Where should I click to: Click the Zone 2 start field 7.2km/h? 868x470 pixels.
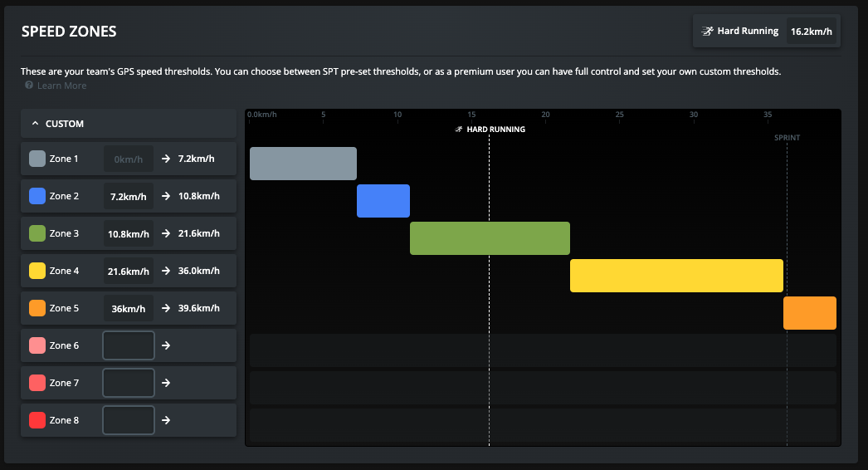(129, 197)
